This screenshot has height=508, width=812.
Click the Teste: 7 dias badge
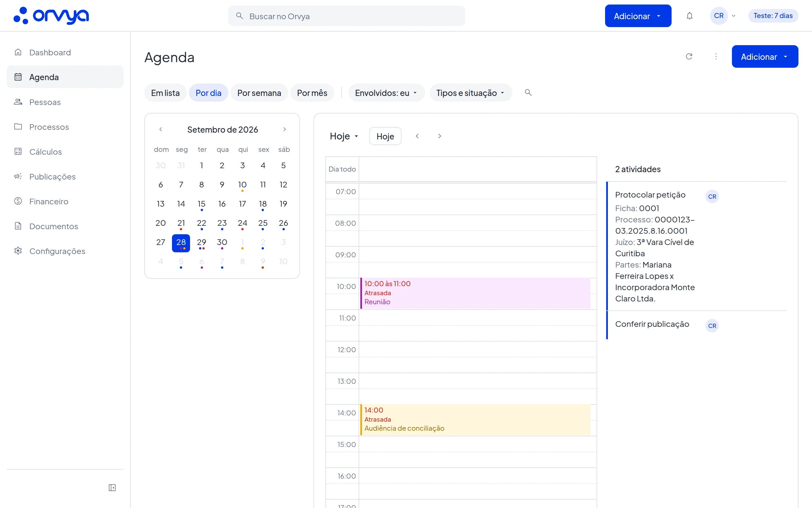point(773,16)
